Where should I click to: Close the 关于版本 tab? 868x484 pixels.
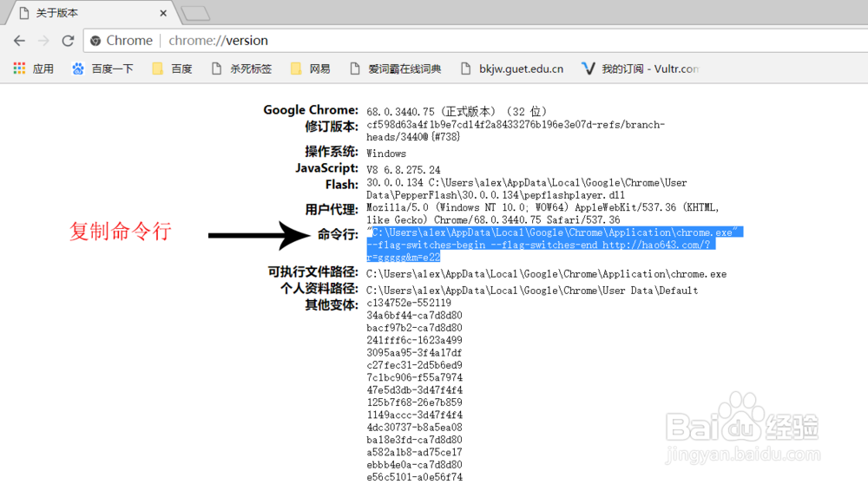[163, 13]
